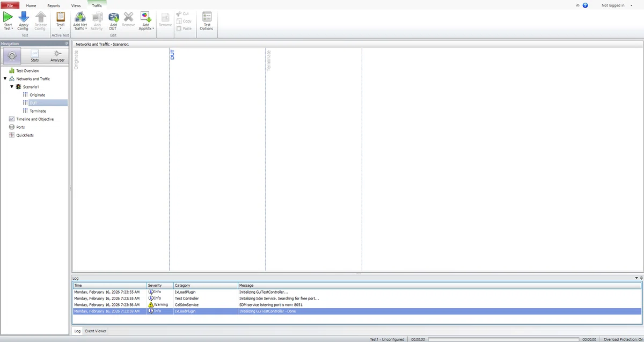Select Scenario1 in the navigation tree

coord(31,86)
